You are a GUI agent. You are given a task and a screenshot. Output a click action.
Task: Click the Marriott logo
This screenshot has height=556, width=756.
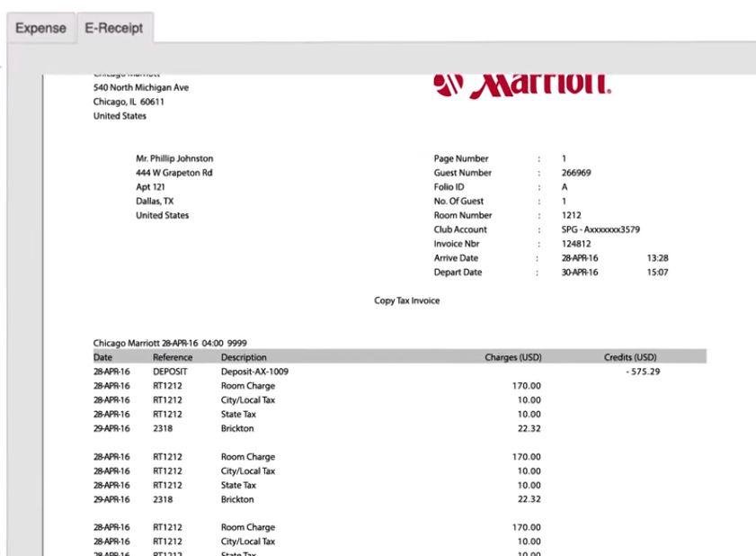click(x=522, y=85)
